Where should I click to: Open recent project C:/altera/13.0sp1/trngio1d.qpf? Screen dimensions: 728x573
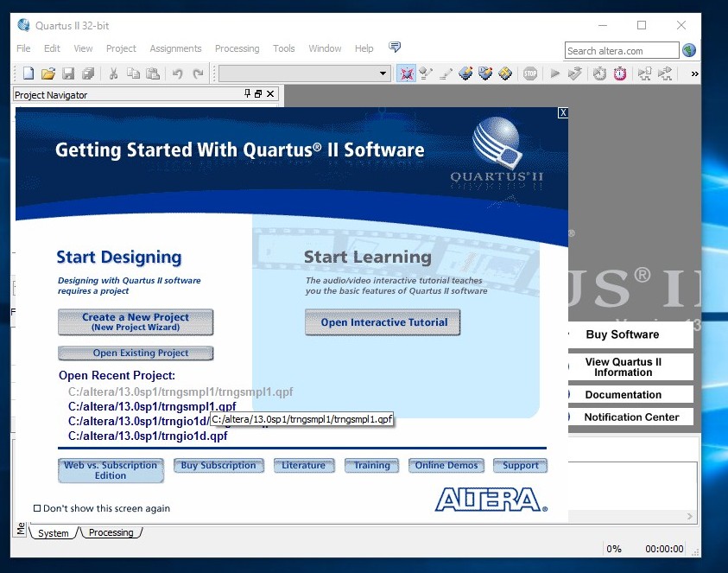click(148, 436)
